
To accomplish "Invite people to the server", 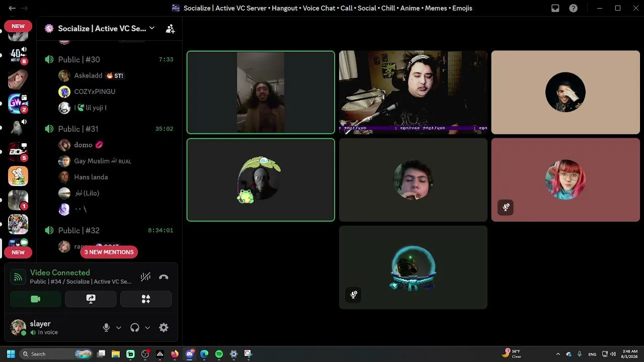I will click(170, 29).
